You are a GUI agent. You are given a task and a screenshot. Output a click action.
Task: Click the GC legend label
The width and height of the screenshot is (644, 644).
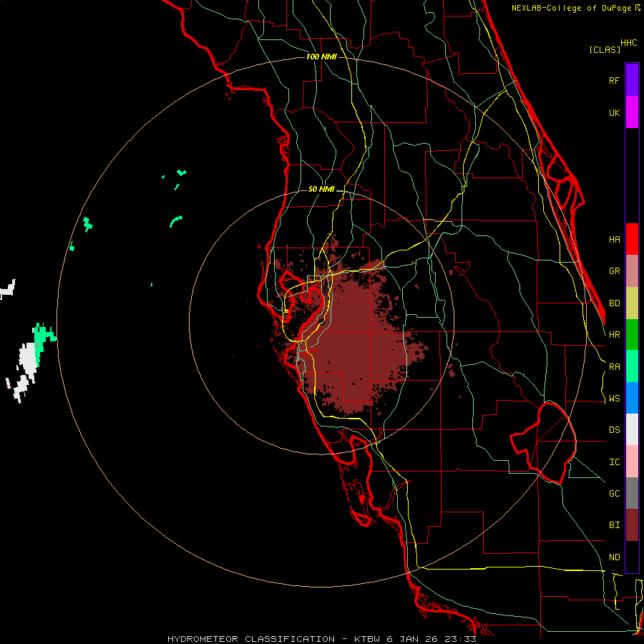[614, 494]
